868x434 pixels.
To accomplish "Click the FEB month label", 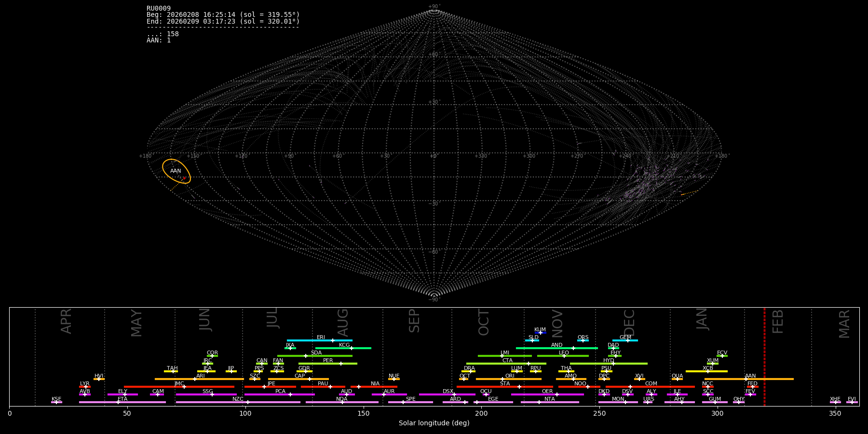I will click(x=778, y=322).
